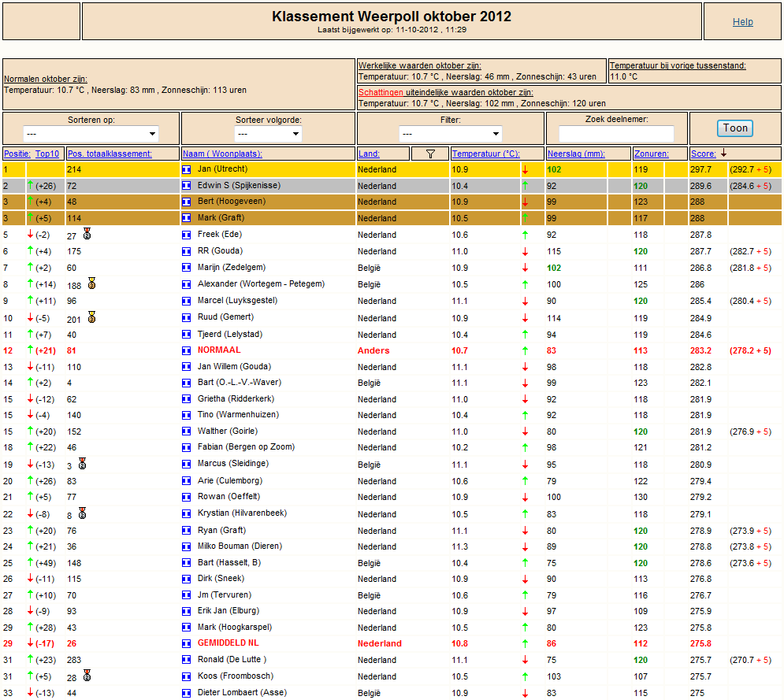Open the blue icon beside Bert (Hoogeveen)
This screenshot has height=700, width=784.
tap(187, 202)
